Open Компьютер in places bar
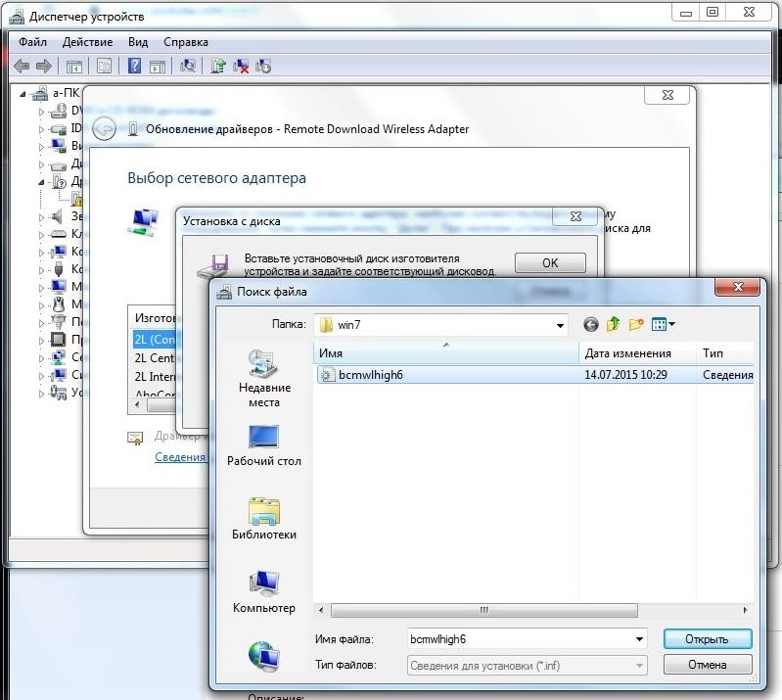The height and width of the screenshot is (700, 782). (264, 591)
